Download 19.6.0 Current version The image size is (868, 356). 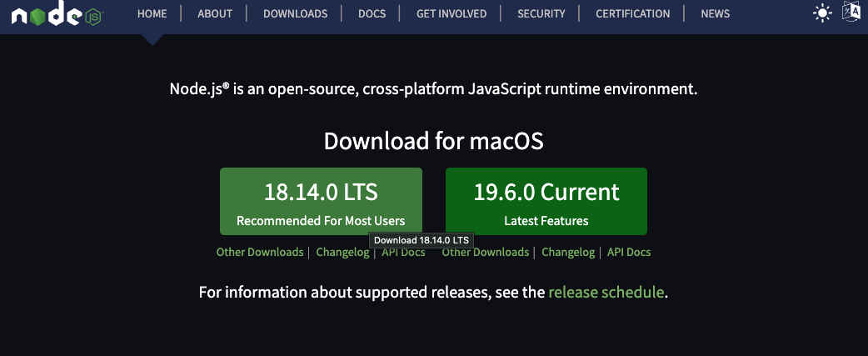point(546,202)
